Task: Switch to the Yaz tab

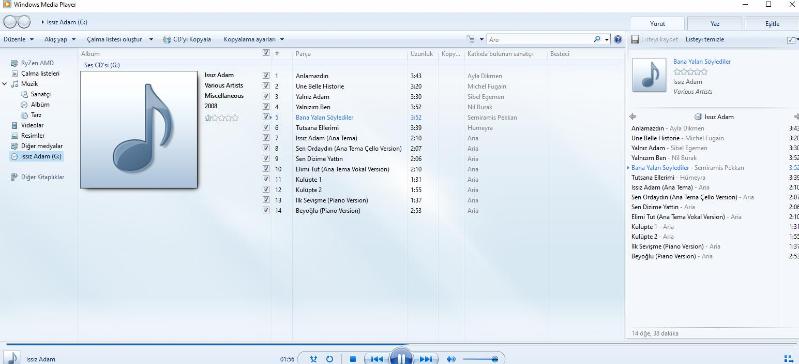Action: click(714, 23)
